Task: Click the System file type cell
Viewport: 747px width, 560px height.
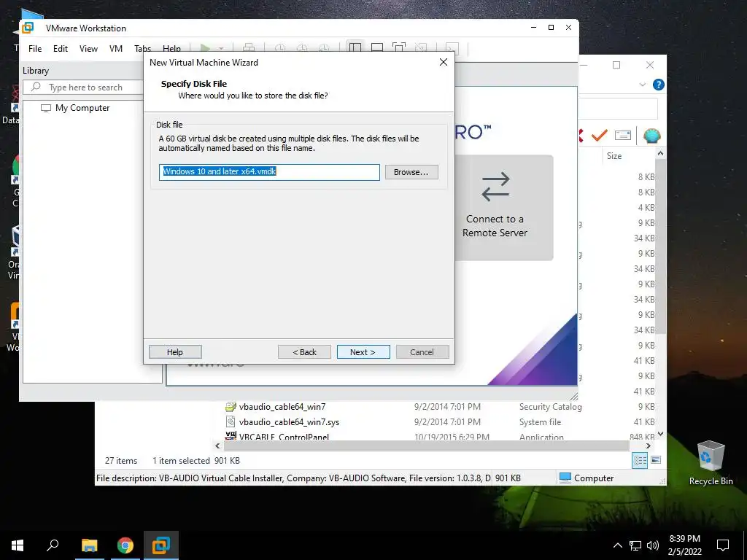Action: click(540, 422)
